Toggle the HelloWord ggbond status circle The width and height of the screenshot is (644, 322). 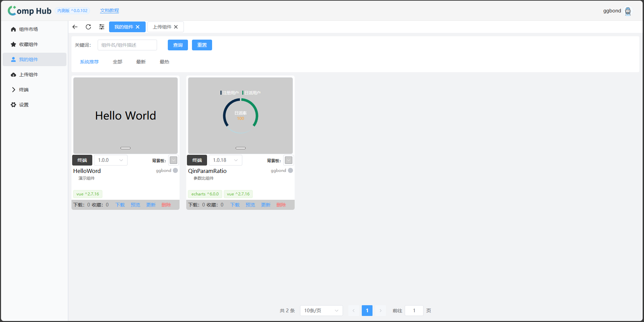[175, 171]
